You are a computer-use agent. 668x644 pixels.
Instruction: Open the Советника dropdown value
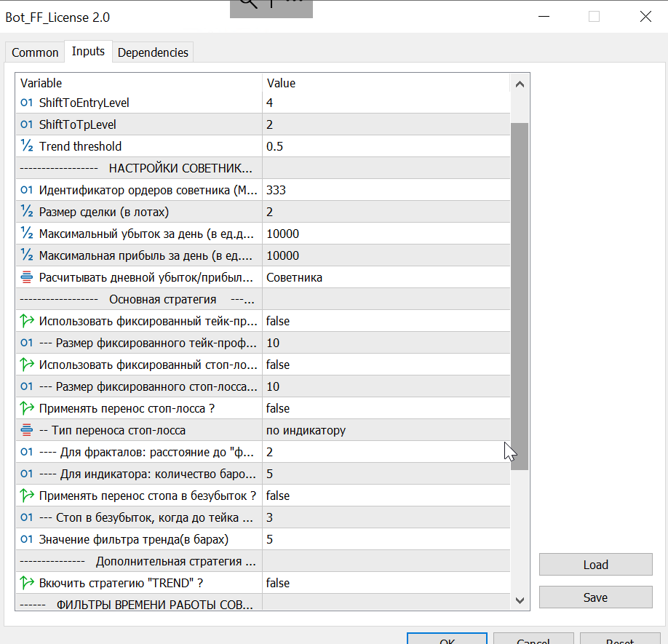[386, 277]
